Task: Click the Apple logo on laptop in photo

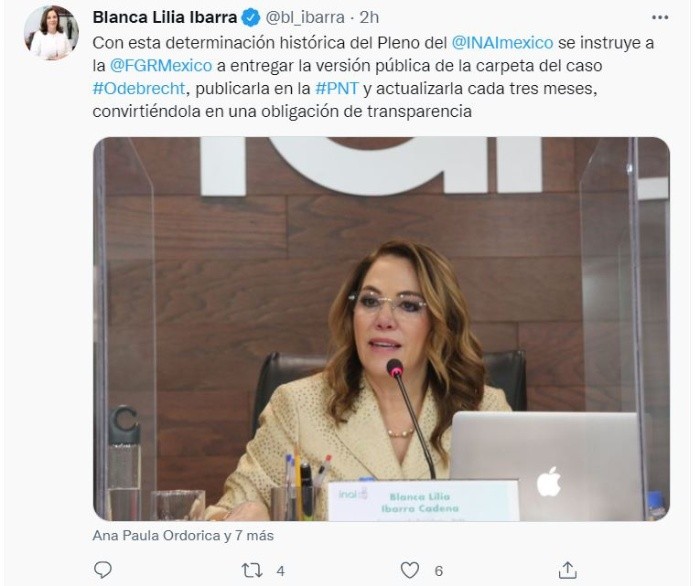Action: (549, 481)
